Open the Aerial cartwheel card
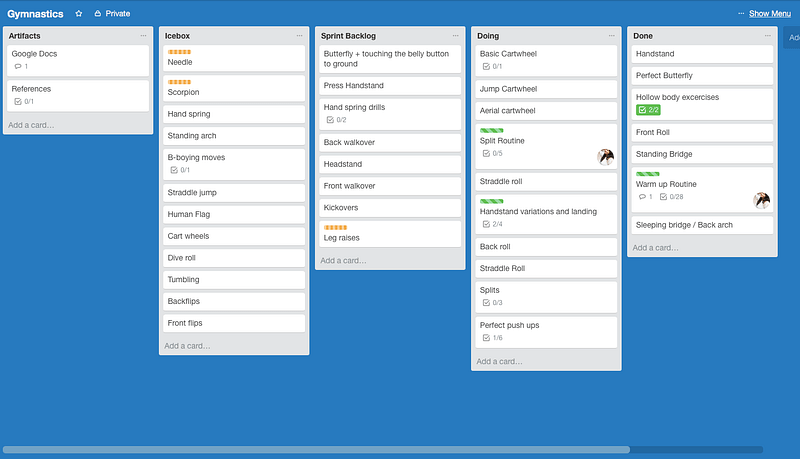Viewport: 800px width, 459px height. point(544,110)
